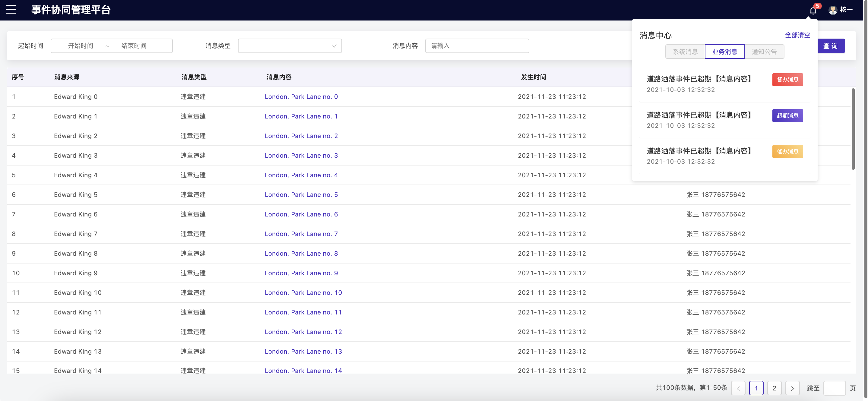The height and width of the screenshot is (401, 868).
Task: Go to the previous page arrow
Action: tap(738, 388)
